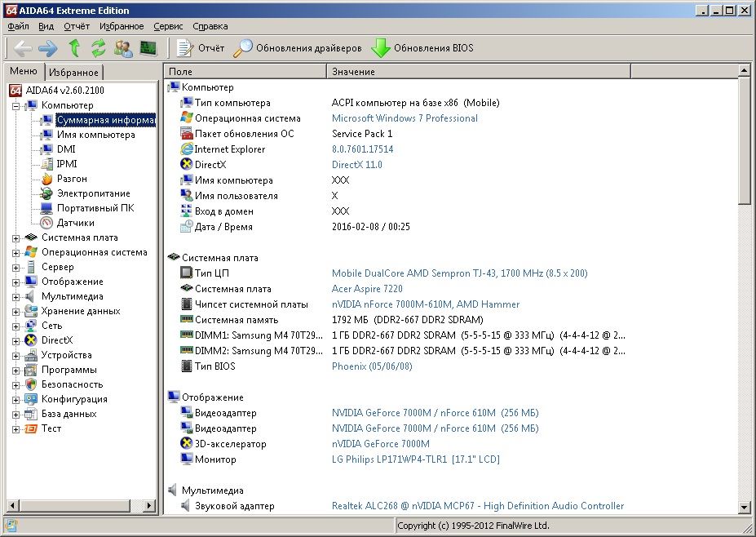756x537 pixels.
Task: Click the Отчёт report toolbar icon
Action: [201, 48]
